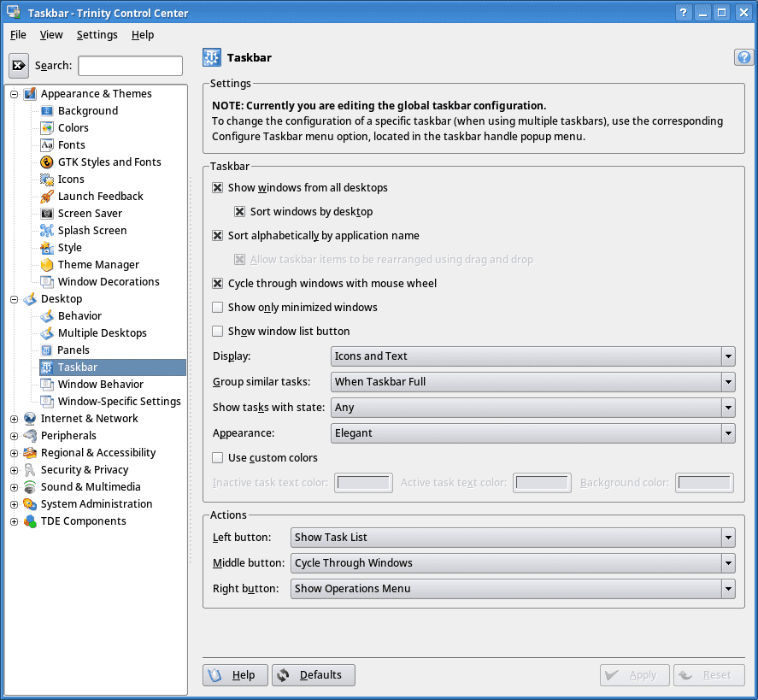Viewport: 758px width, 700px height.
Task: Enable Show only minimized windows
Action: pyautogui.click(x=218, y=308)
